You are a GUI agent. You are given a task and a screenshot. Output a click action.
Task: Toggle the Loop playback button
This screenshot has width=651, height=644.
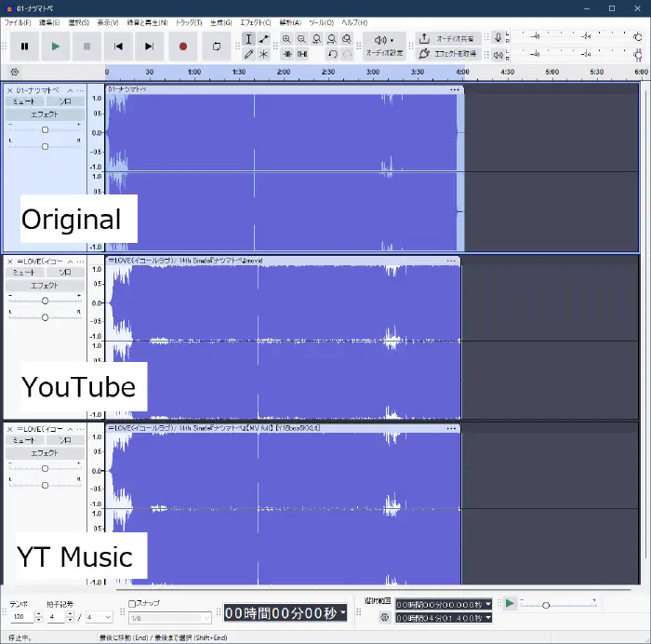tap(217, 47)
